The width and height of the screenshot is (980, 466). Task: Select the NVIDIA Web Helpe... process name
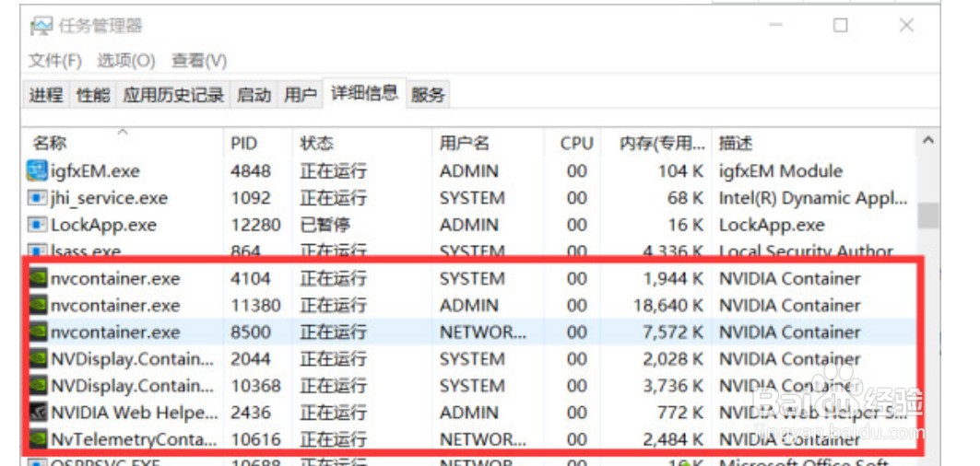pos(135,413)
